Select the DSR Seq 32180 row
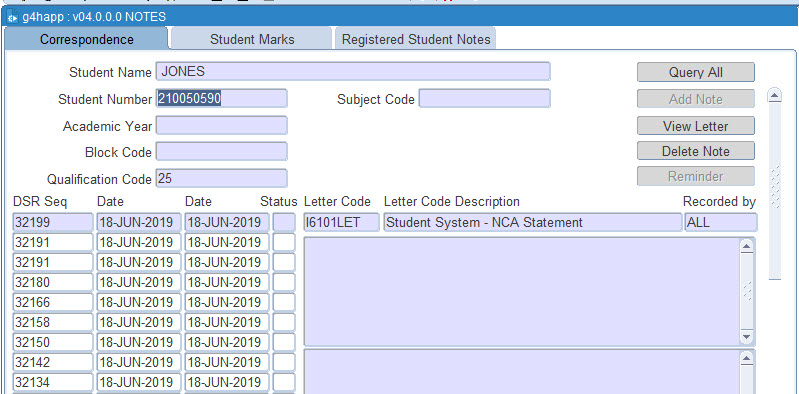Image resolution: width=799 pixels, height=394 pixels. point(53,282)
